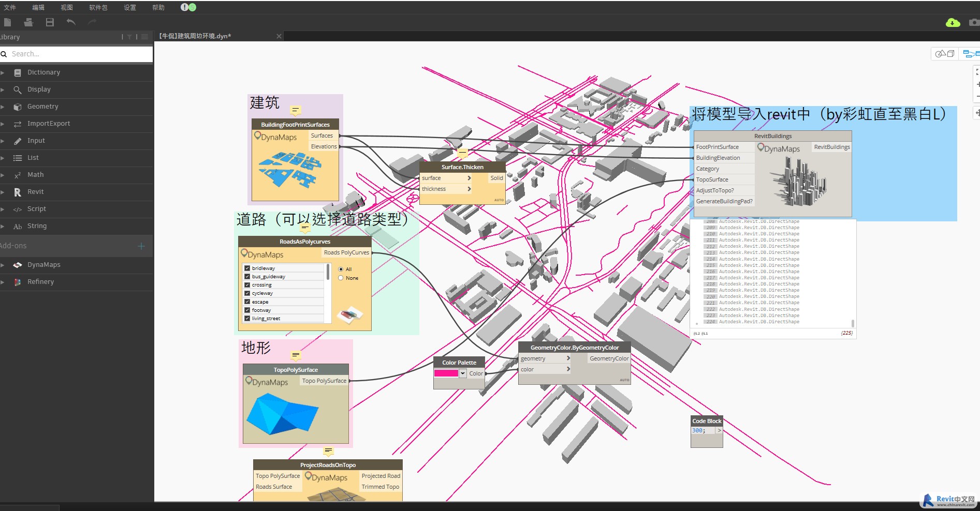Switch to 3D geometry background view
The height and width of the screenshot is (511, 980).
point(945,53)
